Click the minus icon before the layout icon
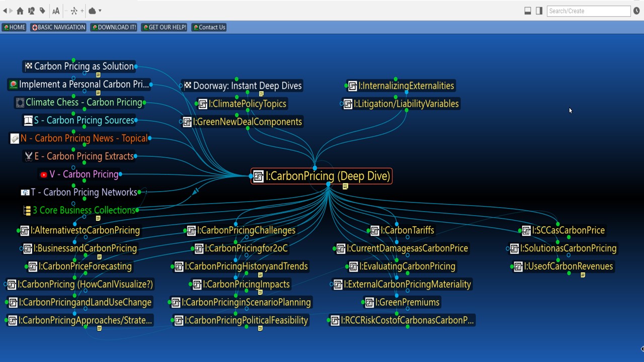This screenshot has width=644, height=362. coord(67,11)
